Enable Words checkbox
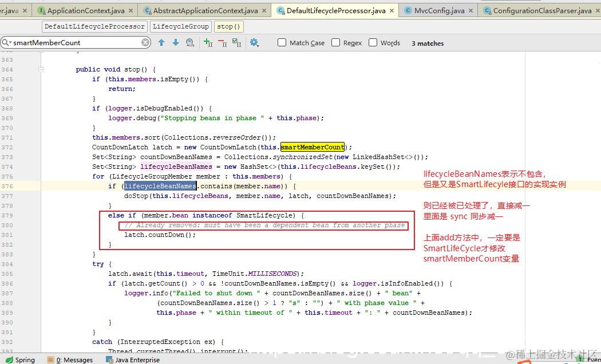 [373, 42]
